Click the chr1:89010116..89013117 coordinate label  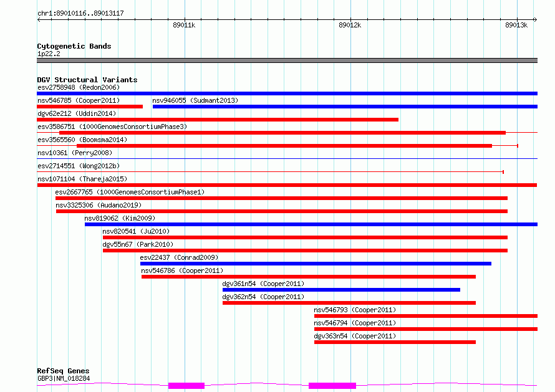(80, 14)
